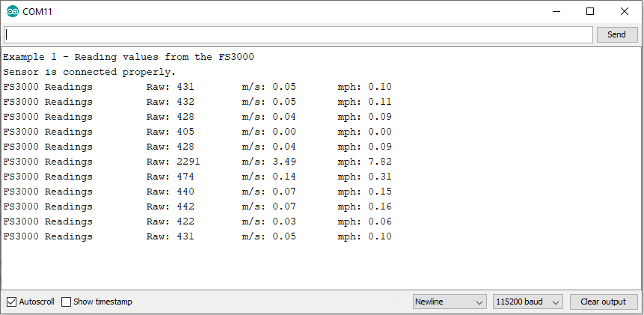644x315 pixels.
Task: Maximize the COM11 serial monitor window
Action: 590,12
